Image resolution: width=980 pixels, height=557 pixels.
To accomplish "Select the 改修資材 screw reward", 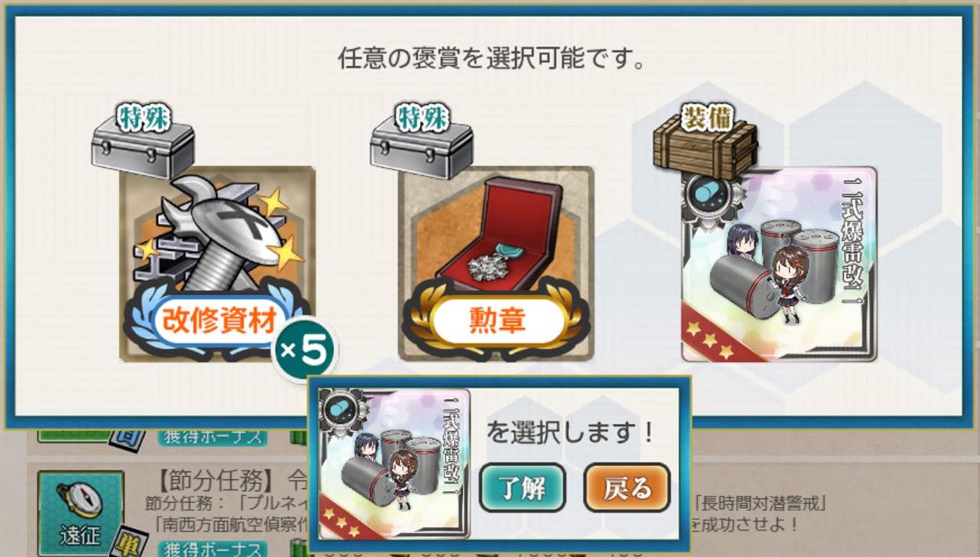I will pyautogui.click(x=217, y=263).
